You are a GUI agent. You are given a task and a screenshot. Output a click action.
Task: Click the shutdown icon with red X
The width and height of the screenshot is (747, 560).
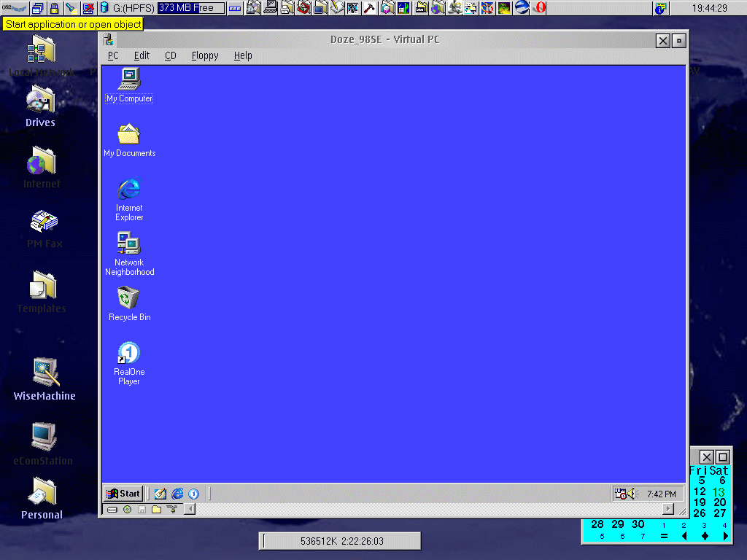tap(88, 8)
